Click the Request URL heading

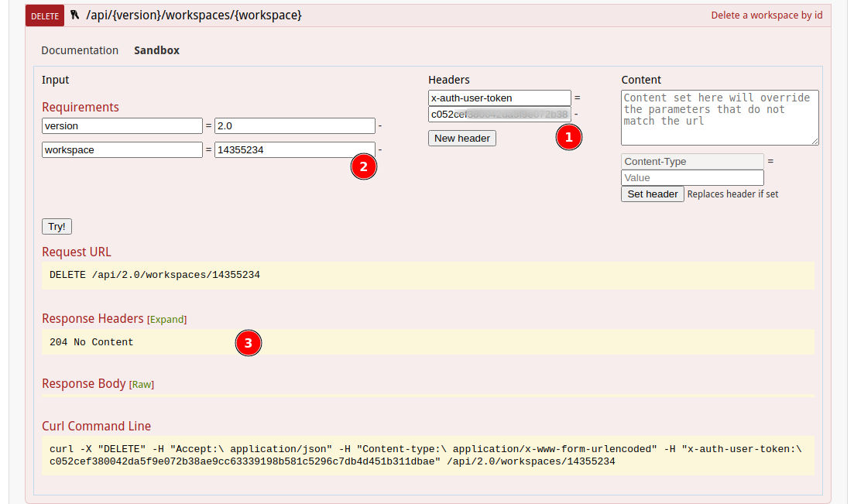tap(76, 252)
